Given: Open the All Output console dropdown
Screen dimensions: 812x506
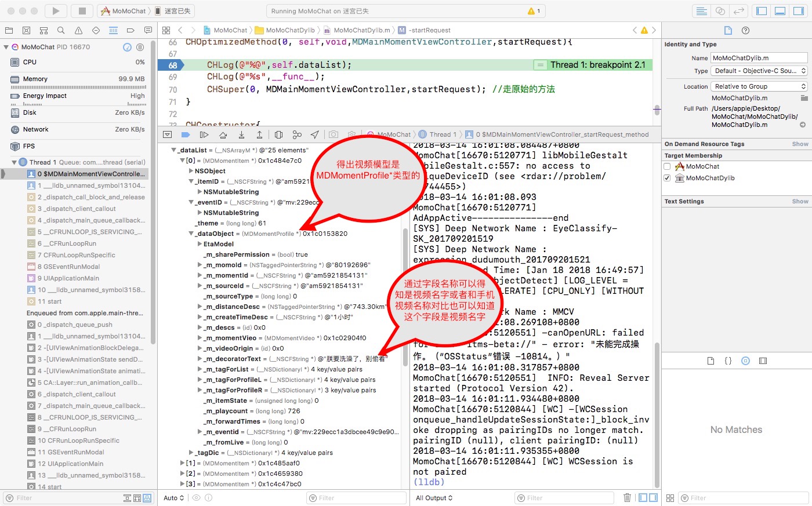Looking at the screenshot, I should 434,498.
